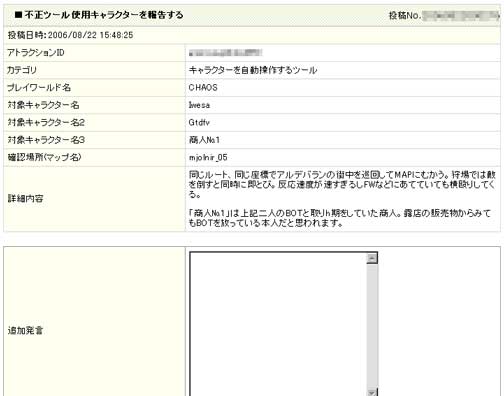
Task: Click the map name mjolnir_05
Action: point(208,157)
